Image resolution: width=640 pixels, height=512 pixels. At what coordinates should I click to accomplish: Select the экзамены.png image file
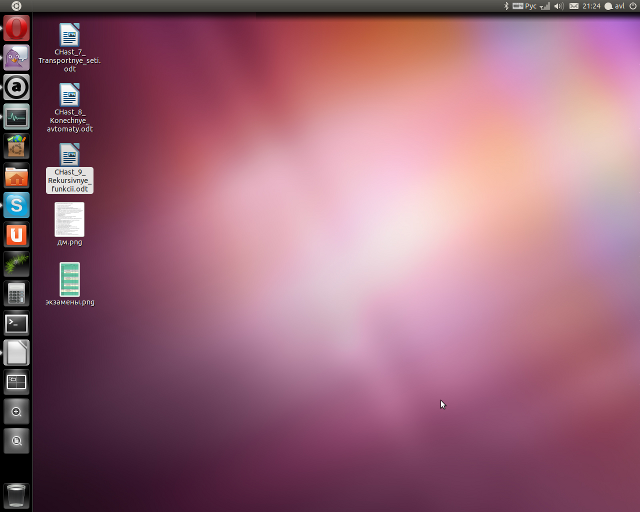tap(69, 280)
